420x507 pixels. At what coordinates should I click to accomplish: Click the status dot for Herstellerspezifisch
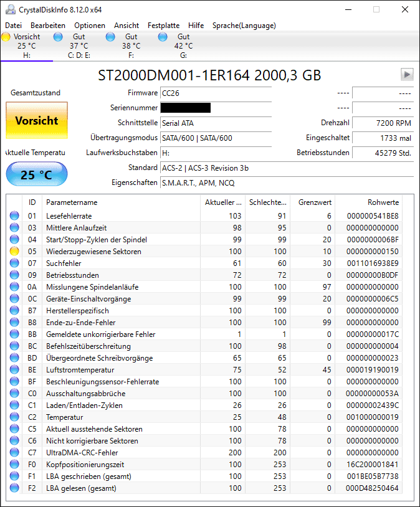click(14, 310)
